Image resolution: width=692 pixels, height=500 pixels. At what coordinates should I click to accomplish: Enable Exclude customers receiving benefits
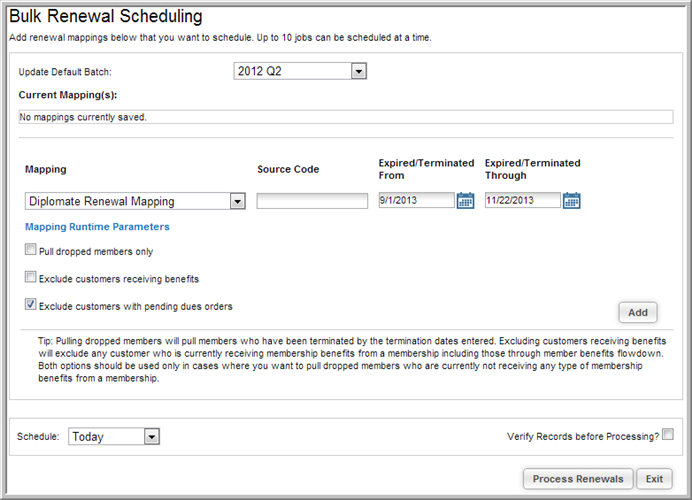[30, 277]
